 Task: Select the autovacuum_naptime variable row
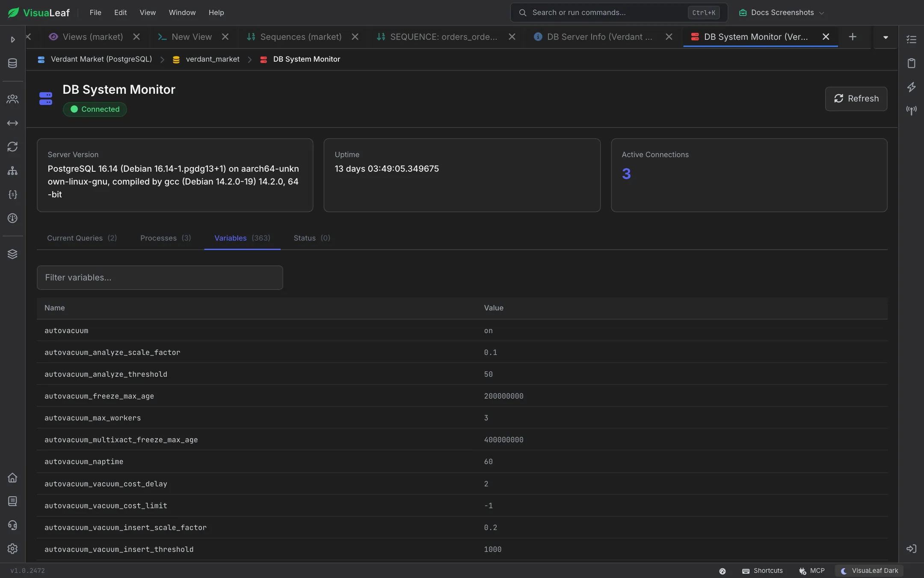(462, 462)
